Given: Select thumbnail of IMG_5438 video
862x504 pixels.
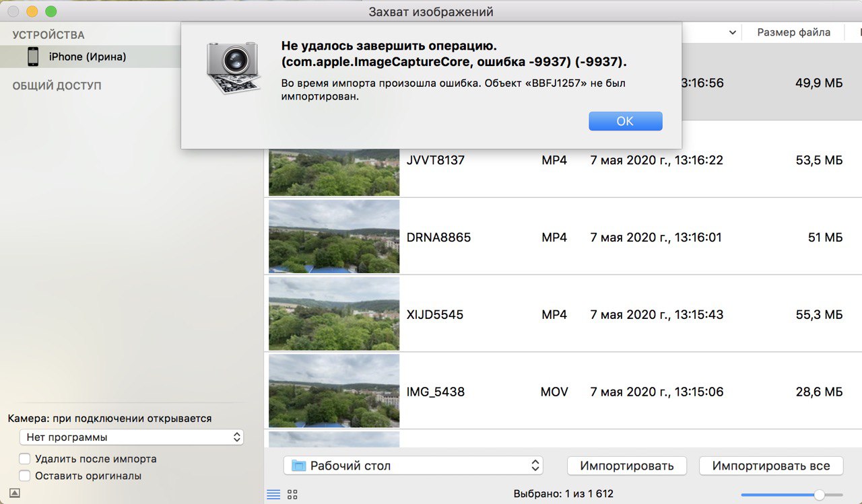Looking at the screenshot, I should pos(334,391).
